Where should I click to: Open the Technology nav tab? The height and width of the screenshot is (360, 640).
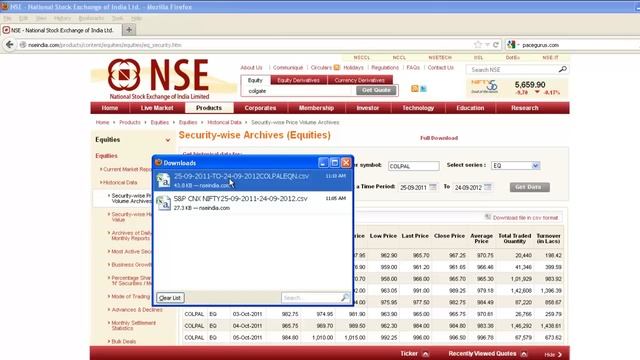(418, 108)
